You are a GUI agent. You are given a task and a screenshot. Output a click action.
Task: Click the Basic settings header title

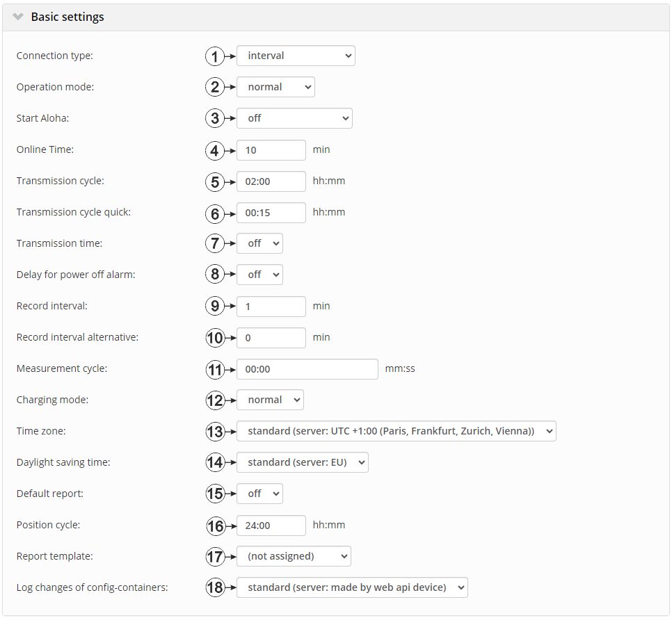pos(67,17)
